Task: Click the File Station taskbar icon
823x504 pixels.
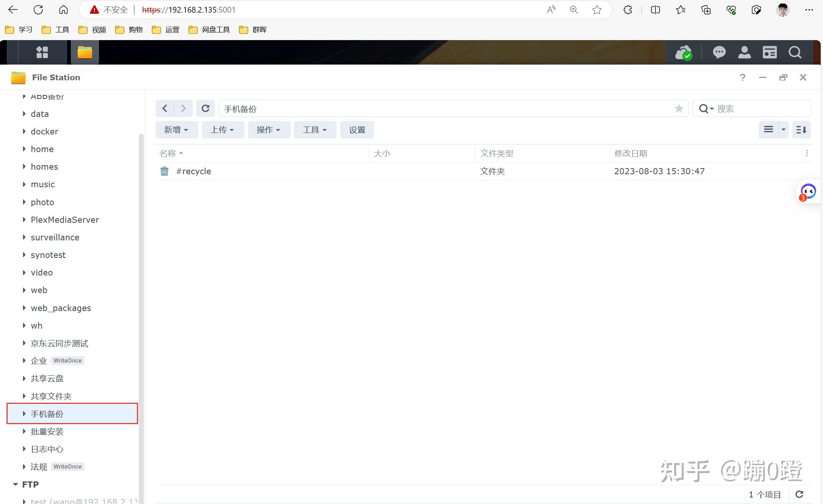Action: pos(85,52)
